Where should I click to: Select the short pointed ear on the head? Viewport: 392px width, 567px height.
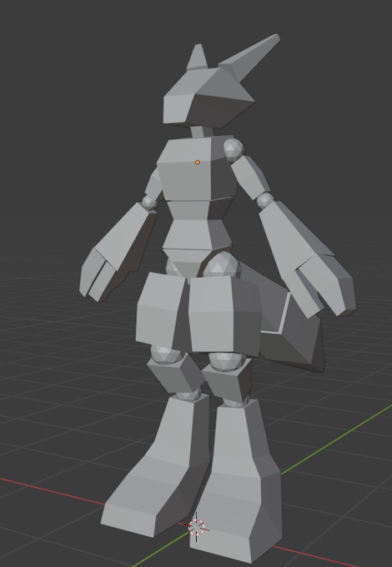[x=197, y=58]
